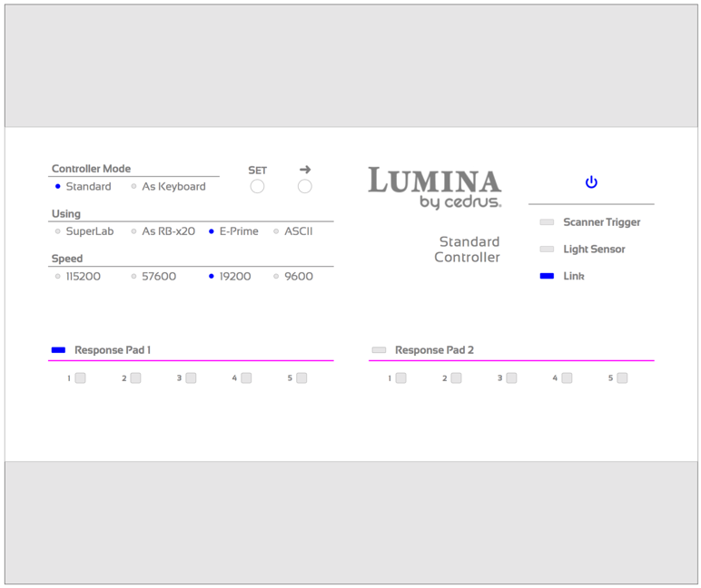The width and height of the screenshot is (701, 588).
Task: Set speed to 9600
Action: pos(277,277)
